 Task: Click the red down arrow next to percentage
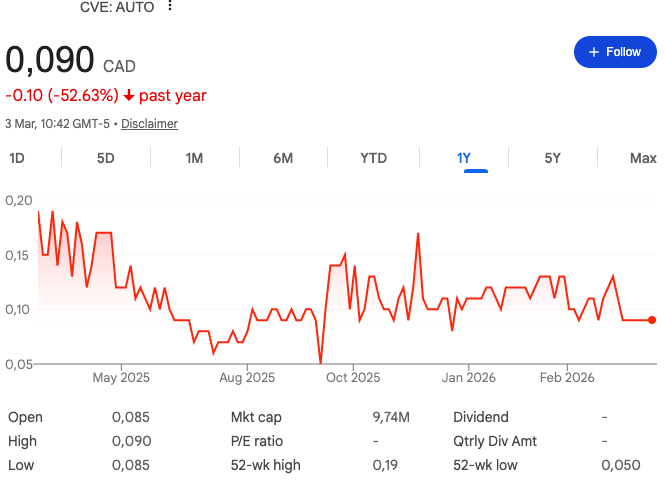[128, 96]
